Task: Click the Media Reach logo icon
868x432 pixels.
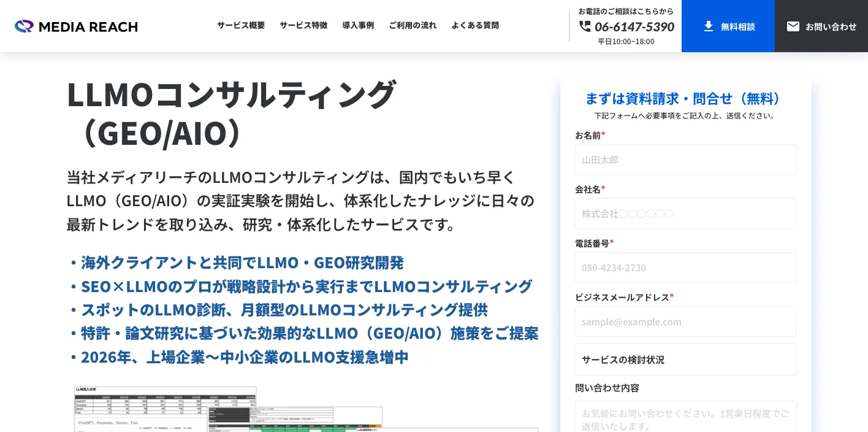Action: point(24,26)
